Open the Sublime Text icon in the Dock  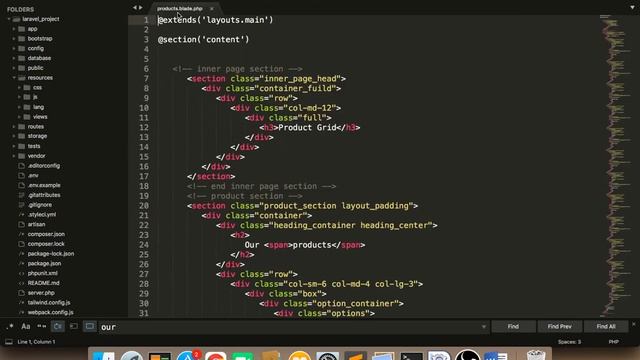pos(355,356)
